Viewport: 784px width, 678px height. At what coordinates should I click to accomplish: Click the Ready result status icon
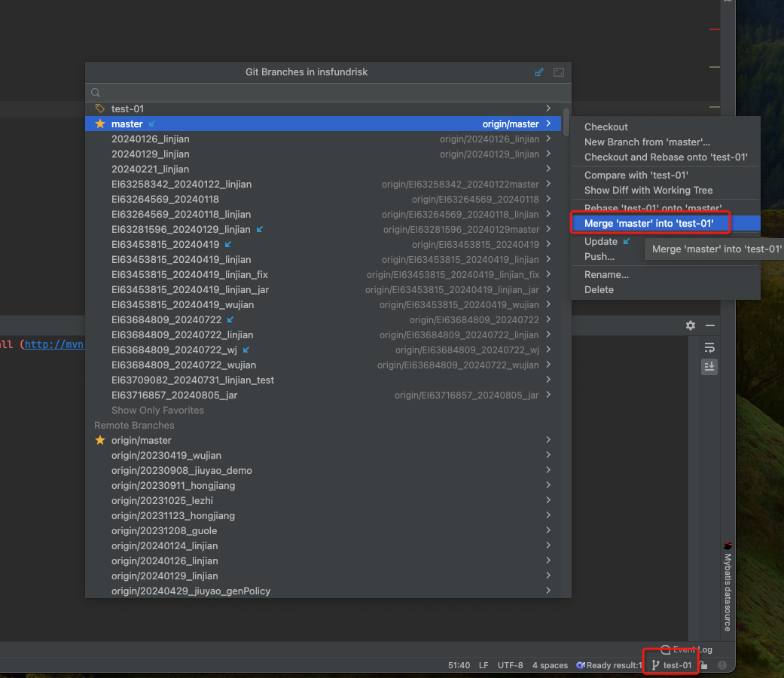pyautogui.click(x=581, y=665)
